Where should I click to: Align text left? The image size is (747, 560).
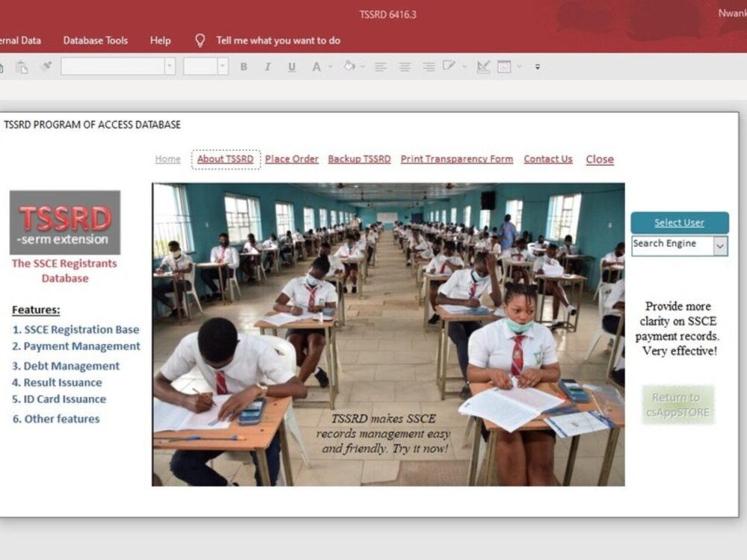pos(380,67)
